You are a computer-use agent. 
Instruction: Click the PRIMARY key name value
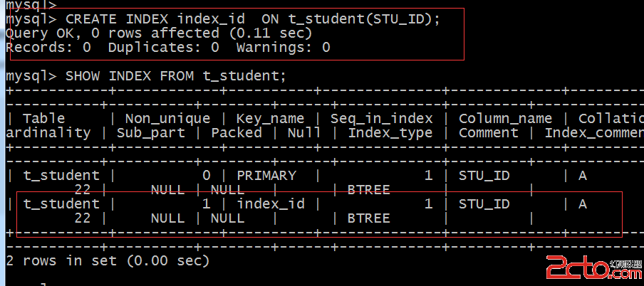pos(266,175)
